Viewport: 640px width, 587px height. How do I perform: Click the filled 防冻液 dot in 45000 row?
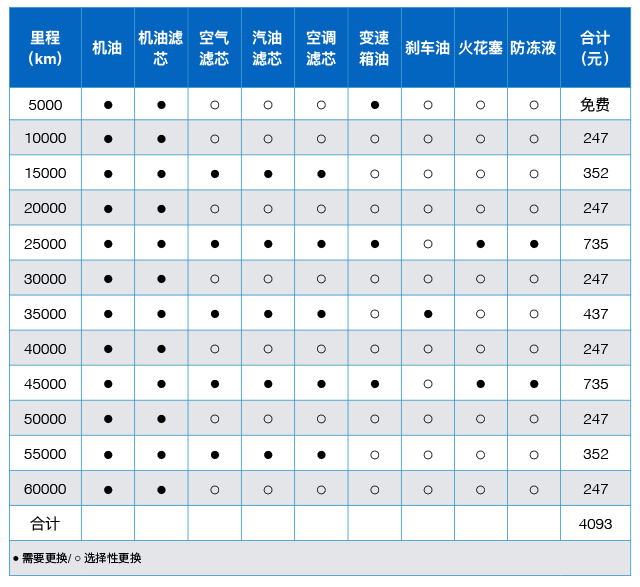click(534, 384)
